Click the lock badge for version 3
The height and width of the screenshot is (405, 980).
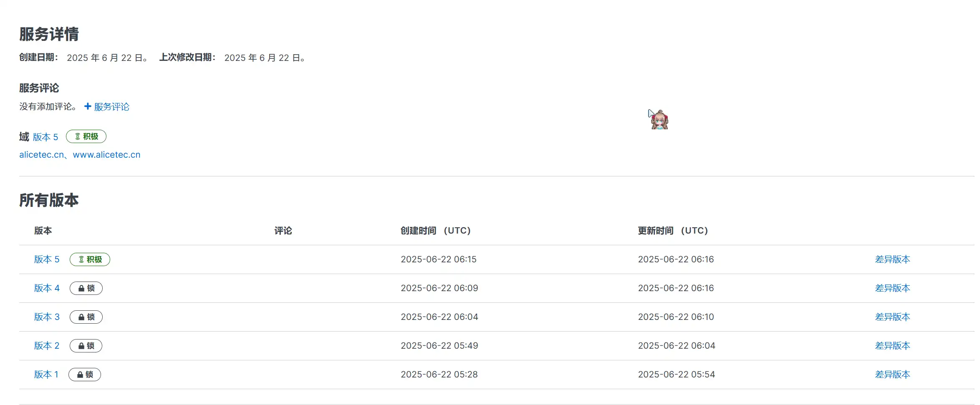(86, 317)
